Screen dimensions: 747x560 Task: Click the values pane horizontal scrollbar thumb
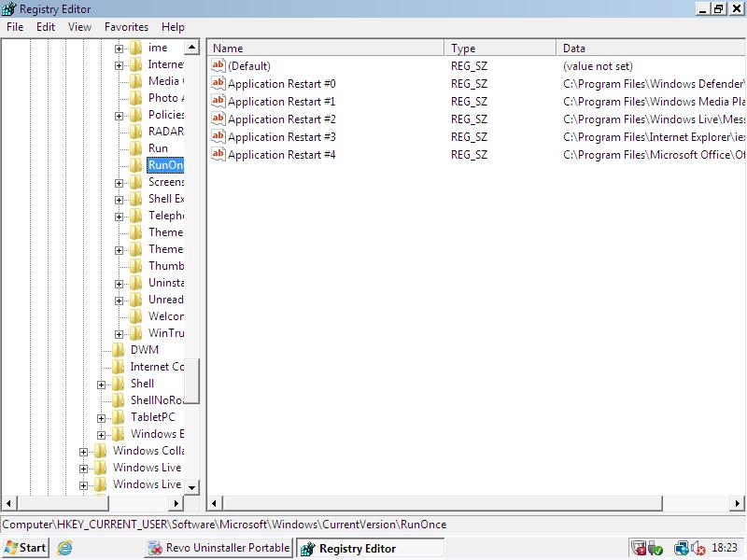click(443, 503)
